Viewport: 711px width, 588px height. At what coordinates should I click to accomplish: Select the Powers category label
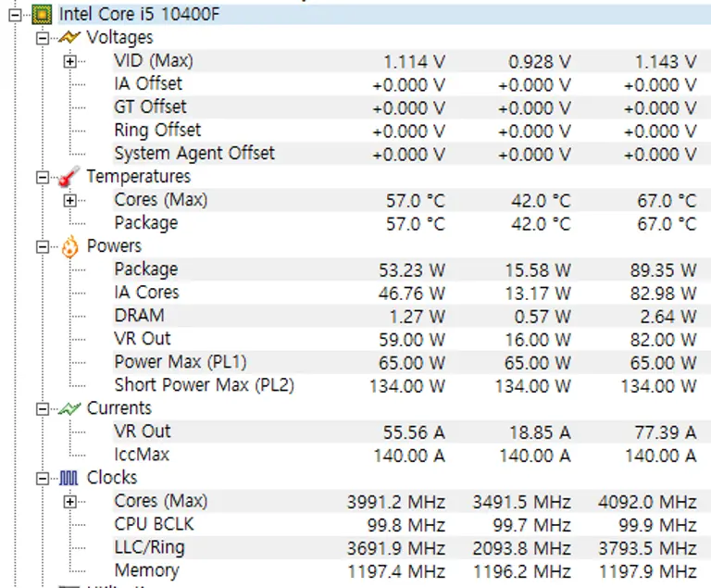coord(114,246)
